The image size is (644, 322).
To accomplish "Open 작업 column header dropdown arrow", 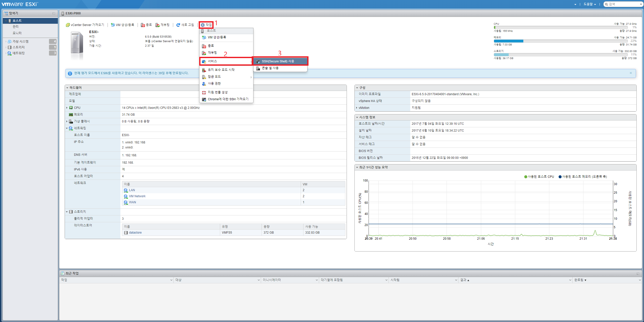I will click(171, 280).
